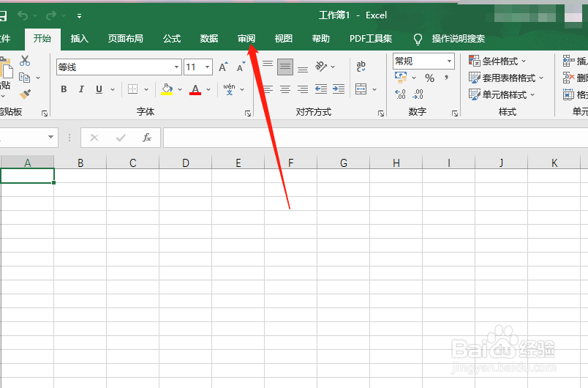Apply the red font color A

pyautogui.click(x=195, y=89)
